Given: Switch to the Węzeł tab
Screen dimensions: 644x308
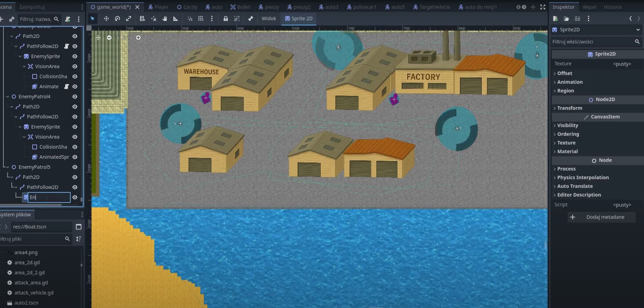Looking at the screenshot, I should [589, 7].
